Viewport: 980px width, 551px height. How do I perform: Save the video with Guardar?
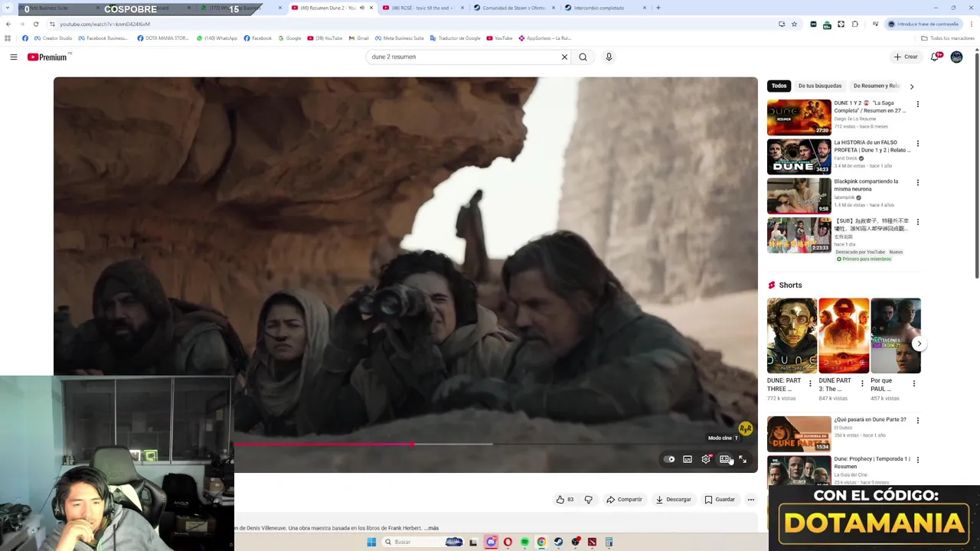click(x=720, y=500)
